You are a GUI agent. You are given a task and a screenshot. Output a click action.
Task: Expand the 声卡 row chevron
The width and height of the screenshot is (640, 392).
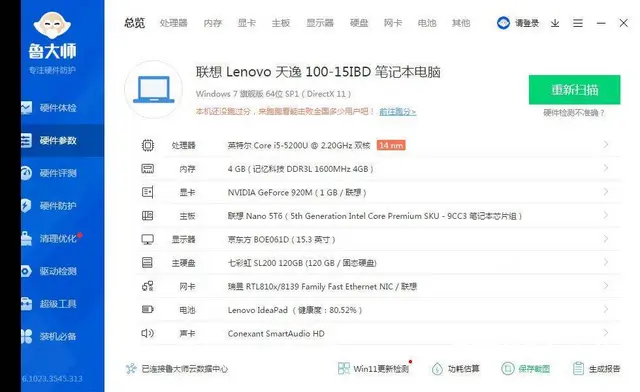pyautogui.click(x=606, y=333)
